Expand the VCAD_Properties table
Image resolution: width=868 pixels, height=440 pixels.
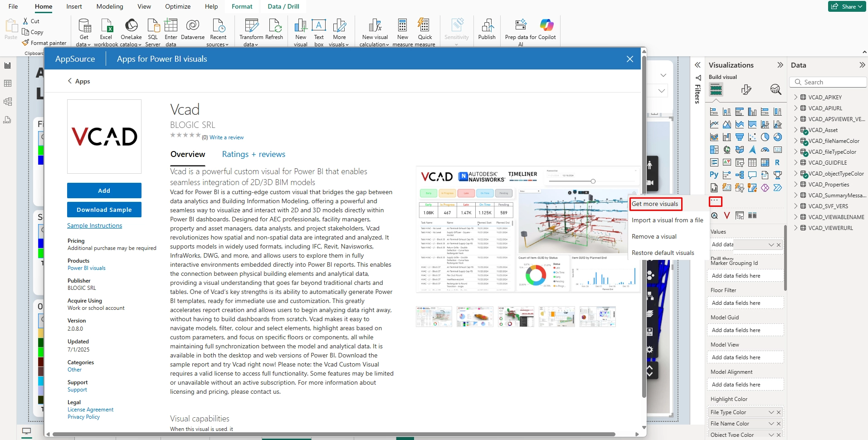(795, 184)
